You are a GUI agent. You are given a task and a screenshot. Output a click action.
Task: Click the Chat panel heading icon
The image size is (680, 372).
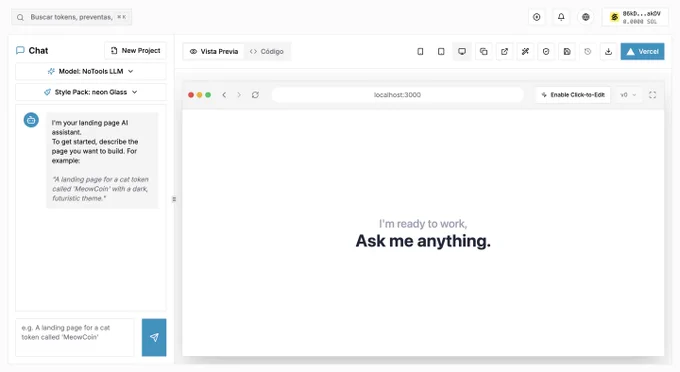[20, 50]
